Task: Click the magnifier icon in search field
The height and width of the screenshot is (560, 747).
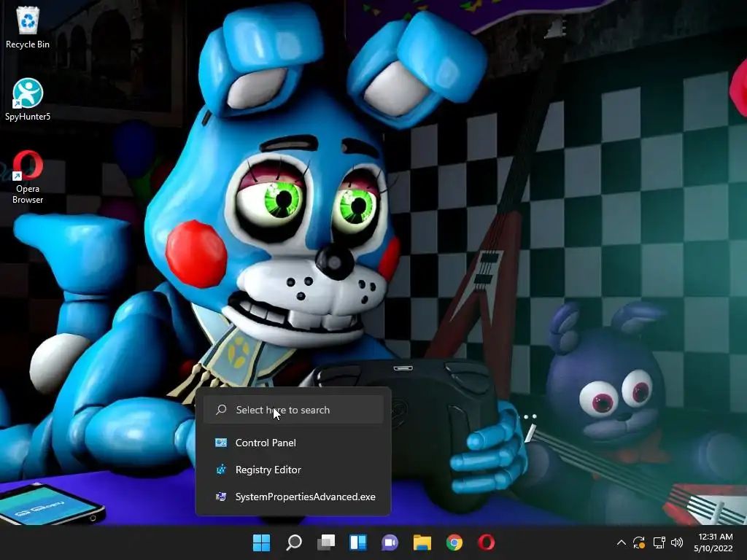Action: coord(221,410)
